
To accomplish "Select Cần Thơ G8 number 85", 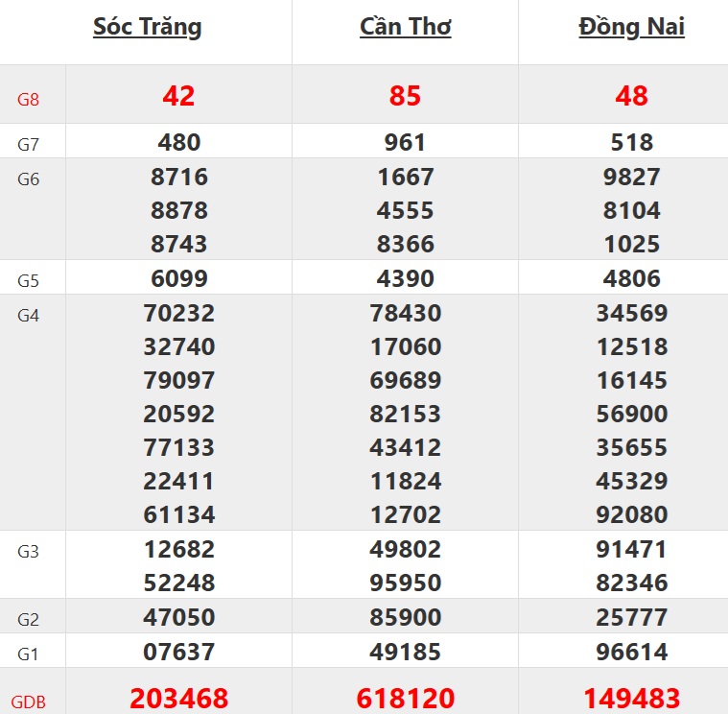I will (405, 96).
